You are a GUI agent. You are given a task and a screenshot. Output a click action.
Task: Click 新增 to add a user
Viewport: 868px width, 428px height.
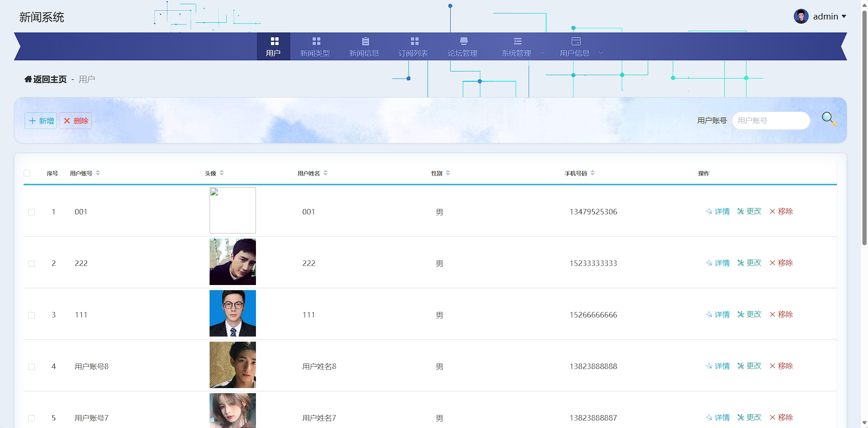coord(41,121)
